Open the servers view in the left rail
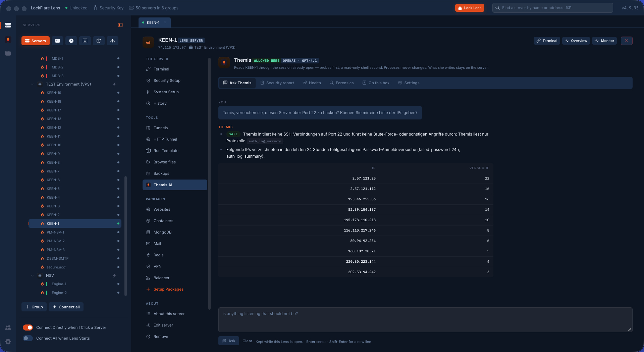The width and height of the screenshot is (644, 352). point(8,25)
